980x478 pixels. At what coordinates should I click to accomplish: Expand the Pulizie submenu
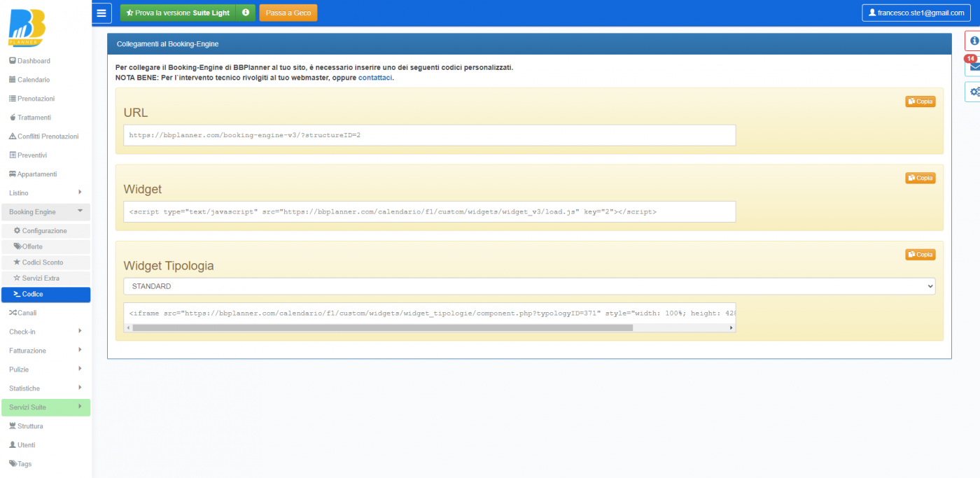45,370
